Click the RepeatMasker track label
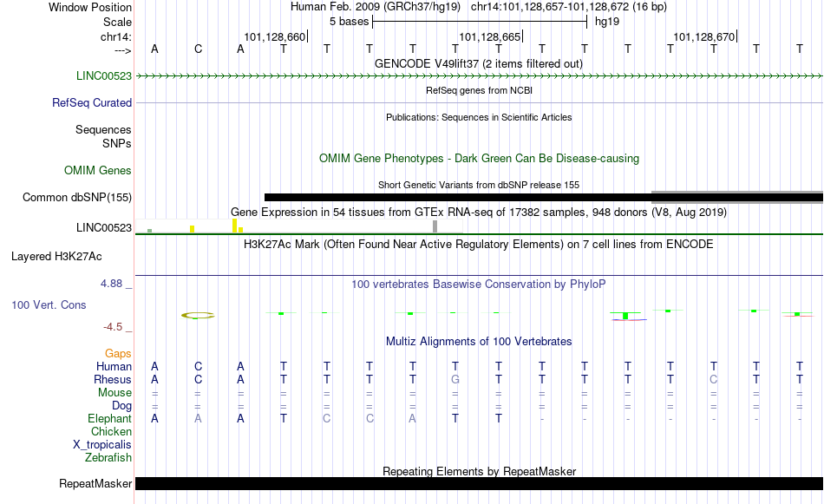 95,483
